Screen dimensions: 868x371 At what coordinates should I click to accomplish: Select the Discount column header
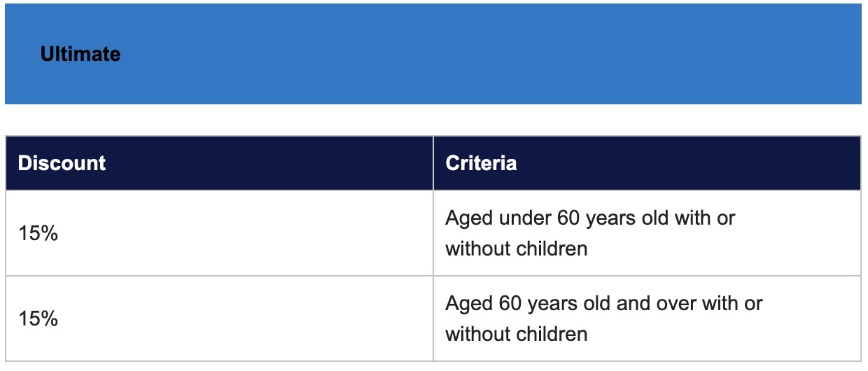coord(62,163)
